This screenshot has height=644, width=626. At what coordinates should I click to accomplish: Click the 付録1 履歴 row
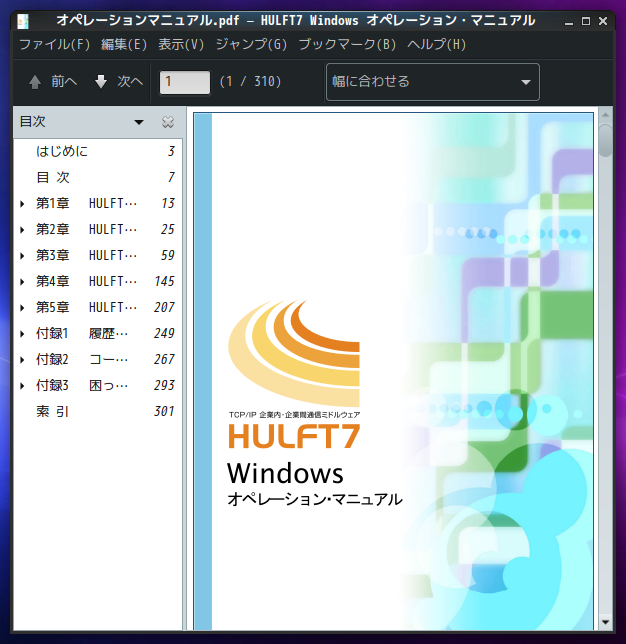(98, 334)
